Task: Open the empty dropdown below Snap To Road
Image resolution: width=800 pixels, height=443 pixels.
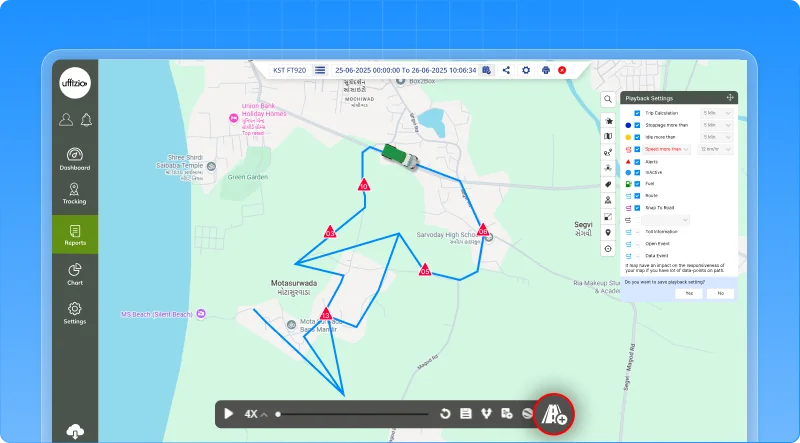Action: click(x=665, y=220)
